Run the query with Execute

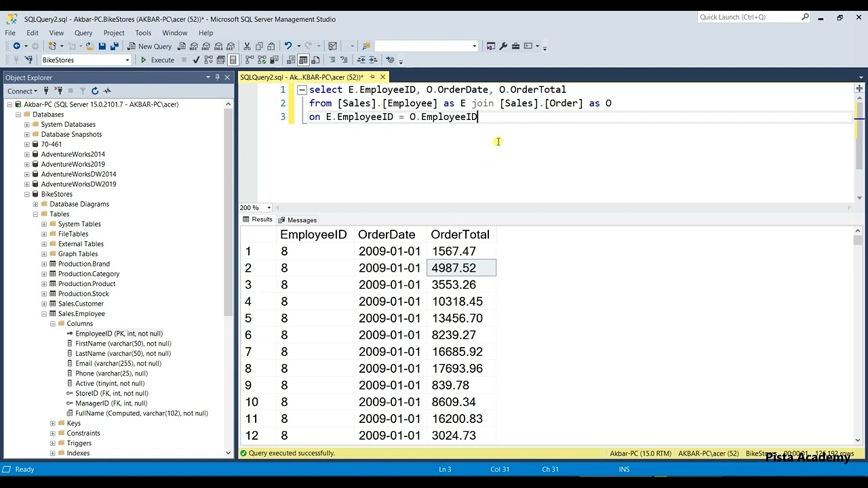157,60
